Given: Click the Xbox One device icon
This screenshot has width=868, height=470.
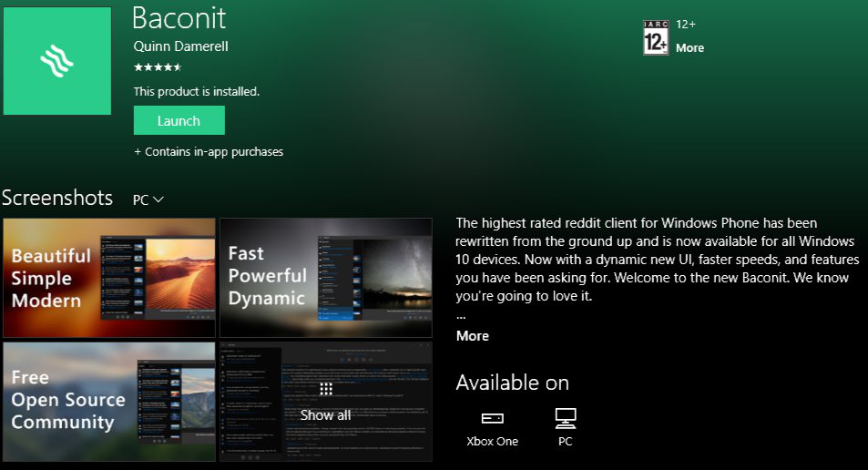Looking at the screenshot, I should point(492,418).
